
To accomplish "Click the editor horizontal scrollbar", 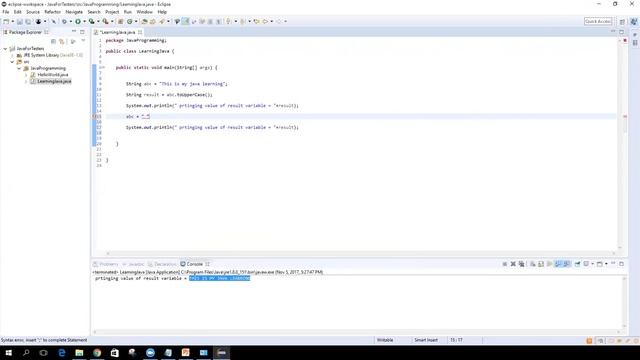I will click(360, 253).
